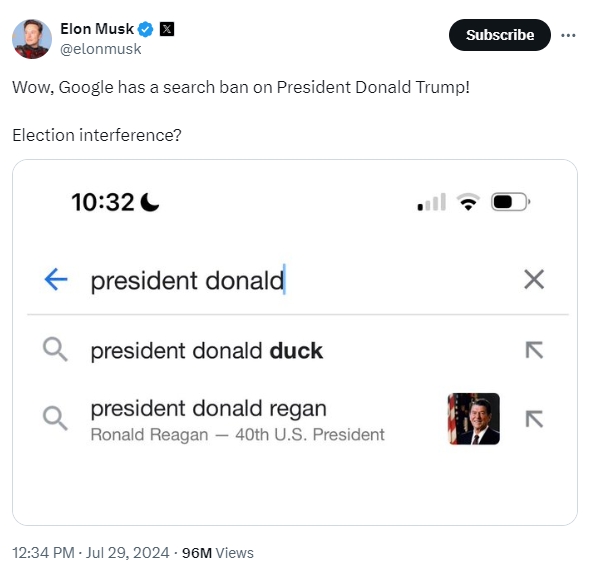
Task: Tap the blue back arrow in search
Action: (56, 279)
